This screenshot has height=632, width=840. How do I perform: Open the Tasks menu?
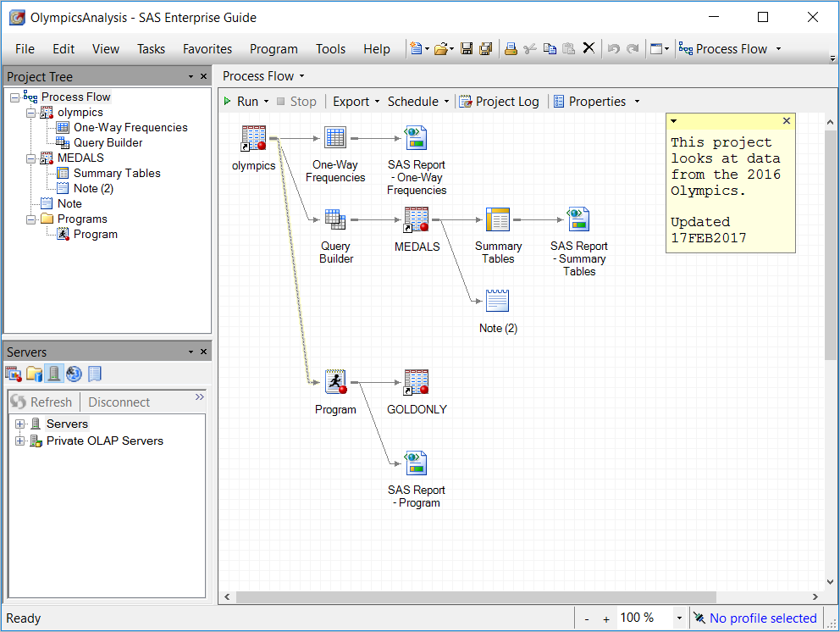tap(151, 49)
